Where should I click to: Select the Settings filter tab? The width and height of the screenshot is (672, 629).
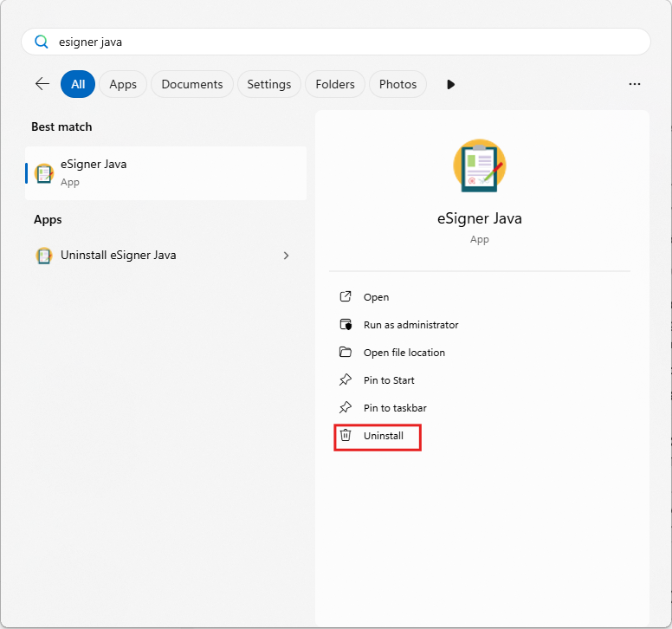point(269,84)
